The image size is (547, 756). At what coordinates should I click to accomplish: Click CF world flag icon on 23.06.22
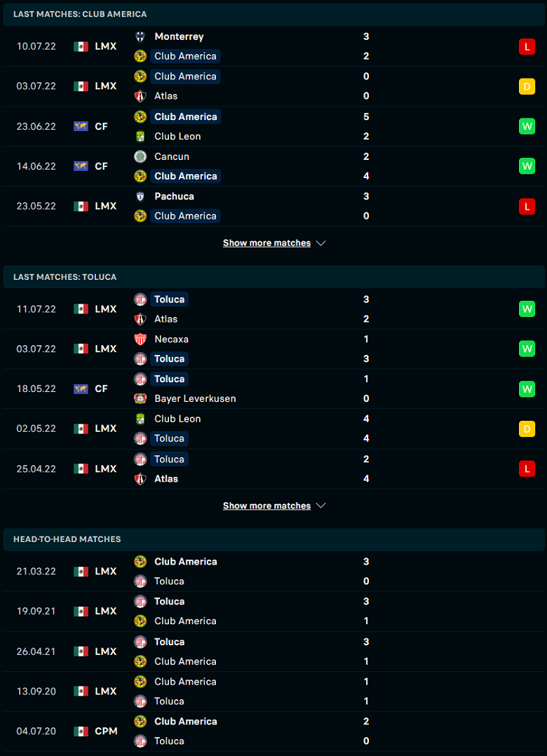pos(81,127)
